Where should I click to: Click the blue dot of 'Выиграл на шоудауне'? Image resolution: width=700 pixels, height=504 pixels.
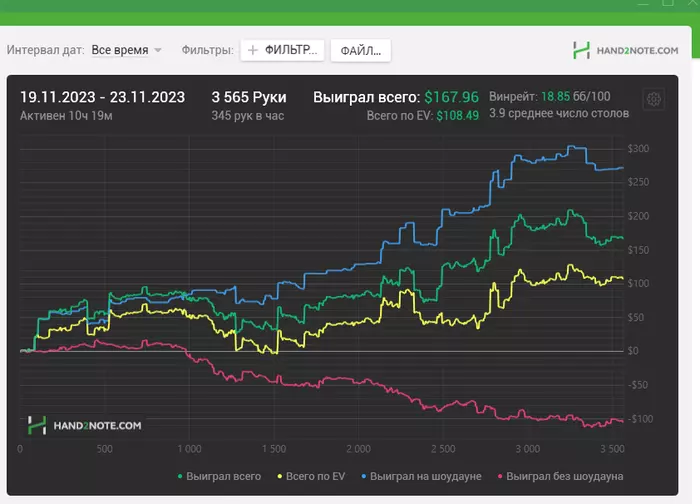click(363, 477)
